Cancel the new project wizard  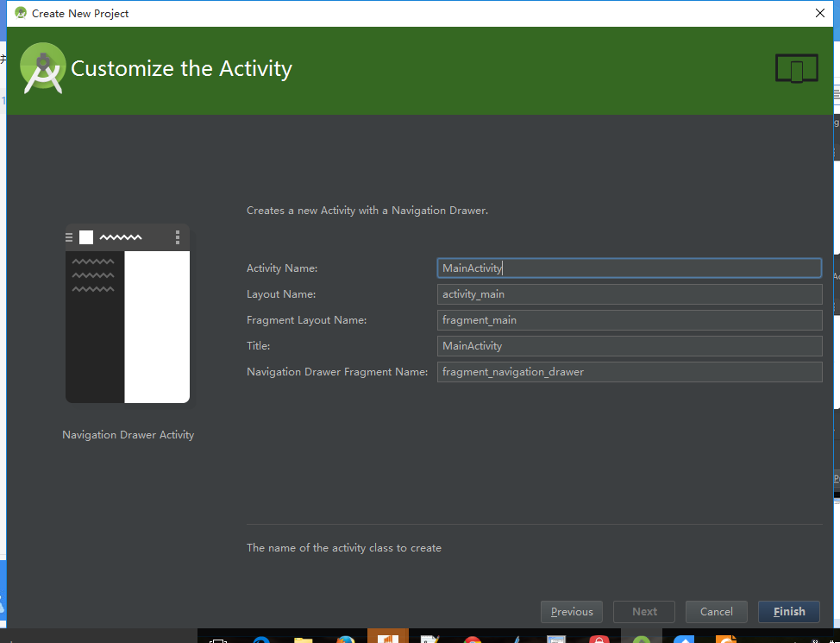click(717, 611)
